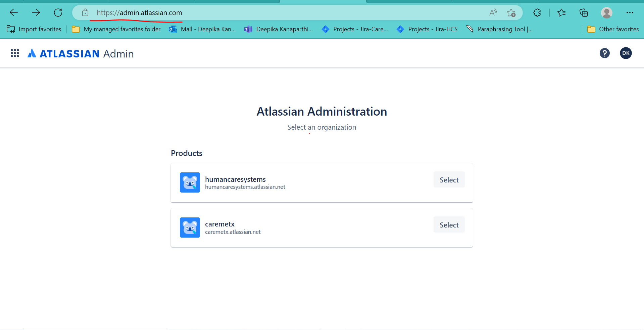The width and height of the screenshot is (644, 330).
Task: Select the humancaresystems organization
Action: click(x=449, y=179)
